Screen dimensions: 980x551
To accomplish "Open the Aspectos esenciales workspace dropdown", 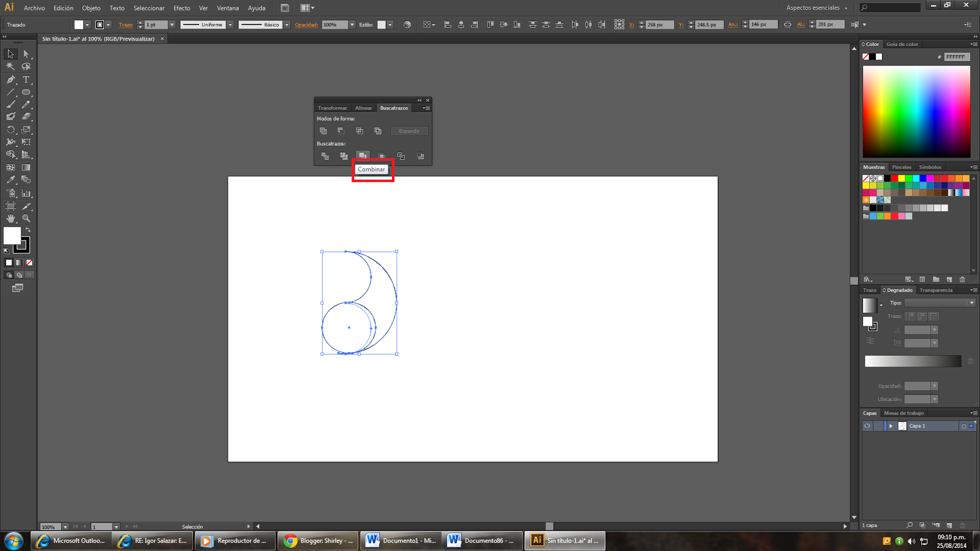I will 815,8.
